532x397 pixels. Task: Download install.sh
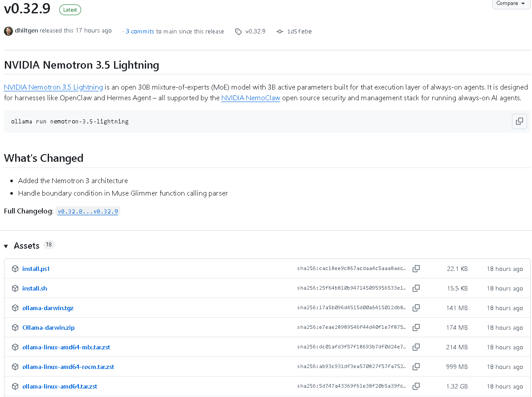click(x=35, y=288)
